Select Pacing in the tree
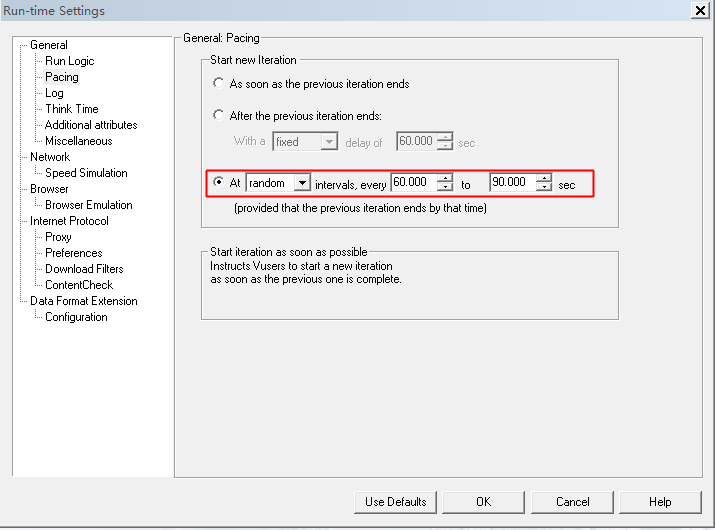Image resolution: width=715 pixels, height=530 pixels. point(62,77)
